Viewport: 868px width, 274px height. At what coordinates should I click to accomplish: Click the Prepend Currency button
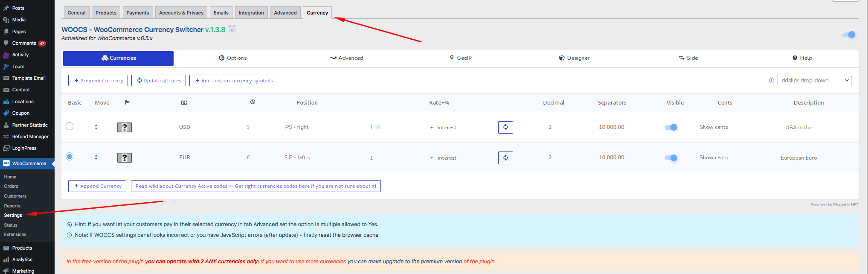98,81
